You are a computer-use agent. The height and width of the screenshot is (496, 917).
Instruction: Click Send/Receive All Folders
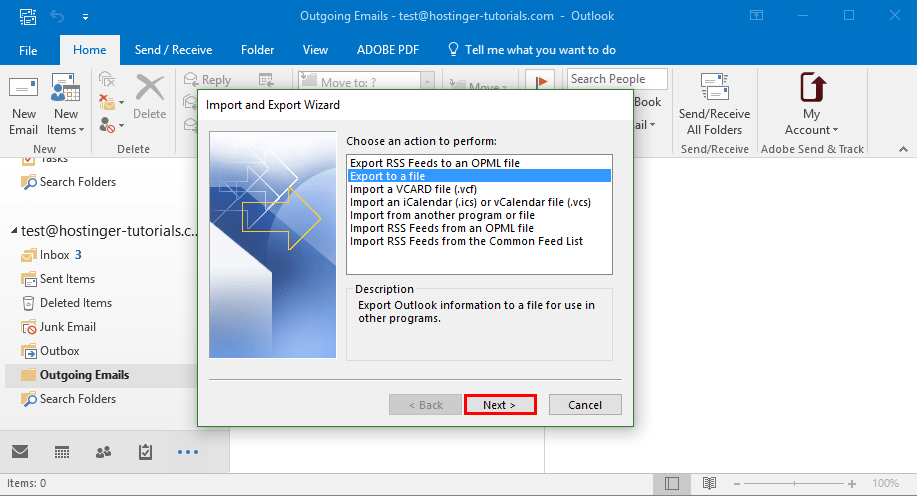coord(714,105)
